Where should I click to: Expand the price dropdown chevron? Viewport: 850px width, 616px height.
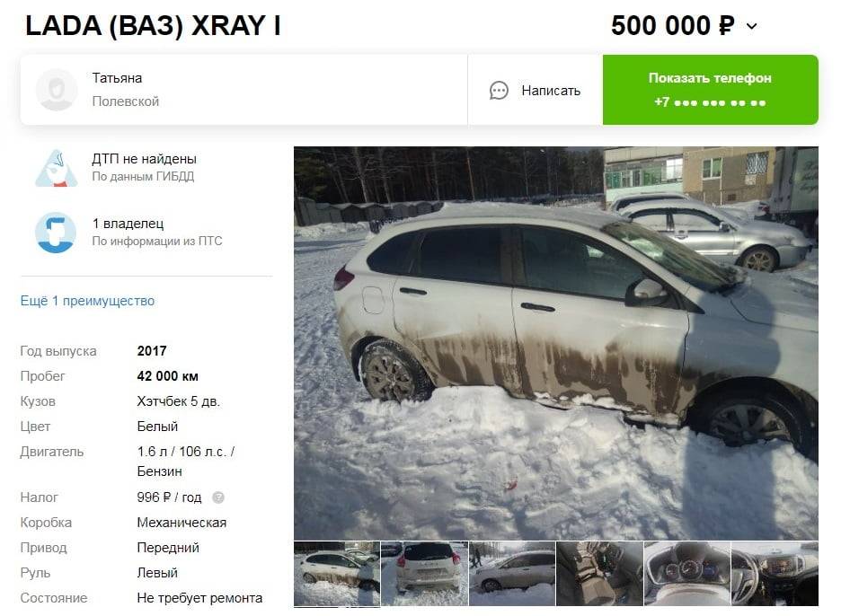click(751, 26)
